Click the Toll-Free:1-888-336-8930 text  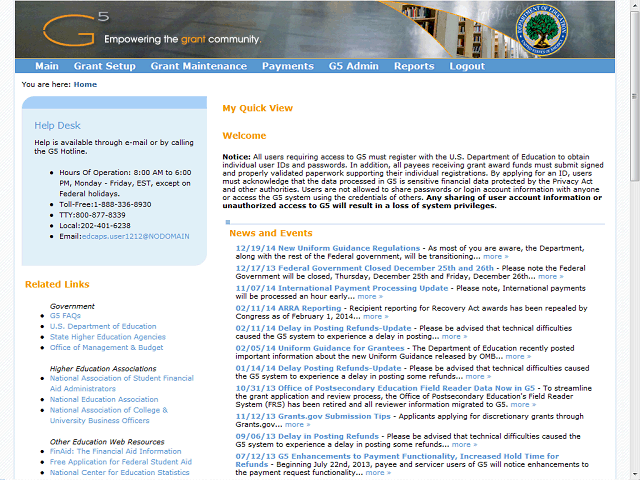(x=105, y=204)
